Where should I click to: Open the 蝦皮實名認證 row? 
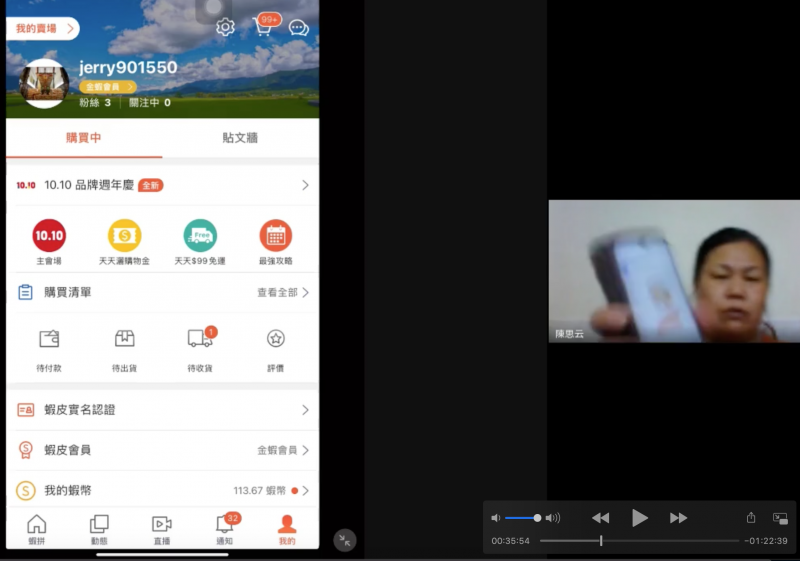point(162,410)
